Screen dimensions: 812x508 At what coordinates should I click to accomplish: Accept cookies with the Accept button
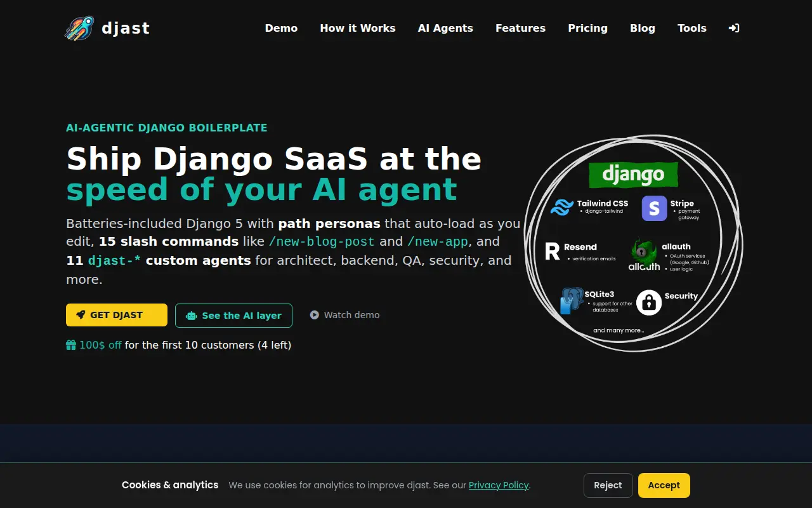(664, 485)
